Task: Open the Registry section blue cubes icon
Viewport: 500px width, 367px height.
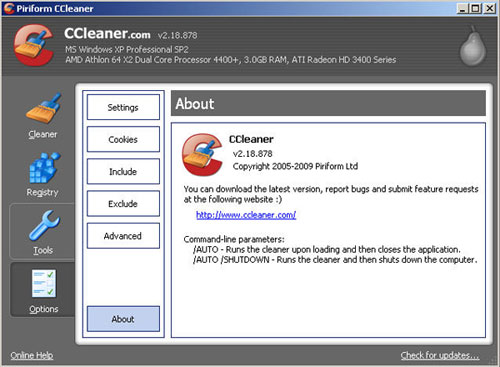Action: (44, 168)
